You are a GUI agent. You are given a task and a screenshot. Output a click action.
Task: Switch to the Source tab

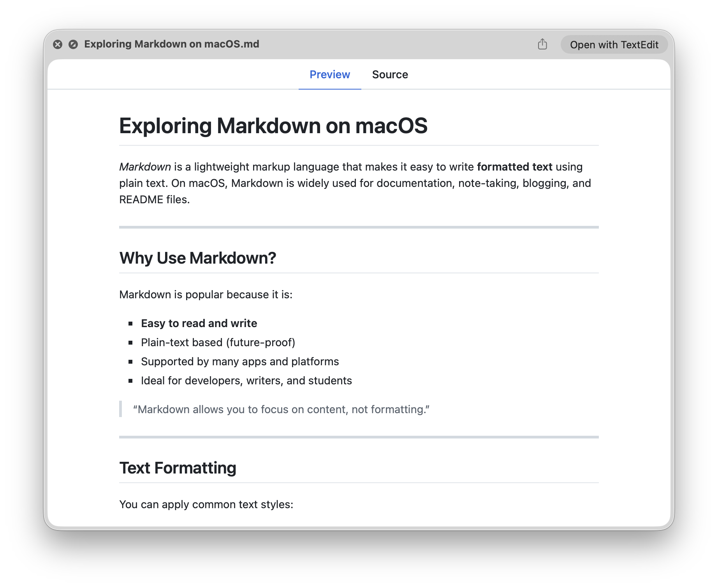click(390, 74)
